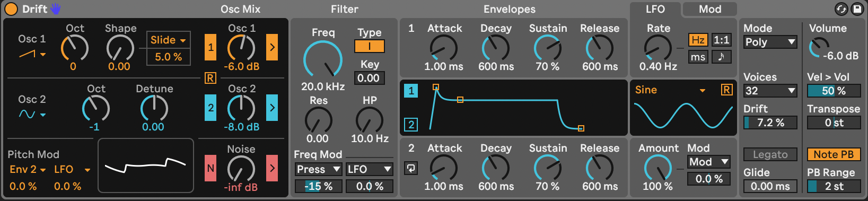Click the Osc 2 Detune knob
Screen dimensions: 868x201
[154, 109]
